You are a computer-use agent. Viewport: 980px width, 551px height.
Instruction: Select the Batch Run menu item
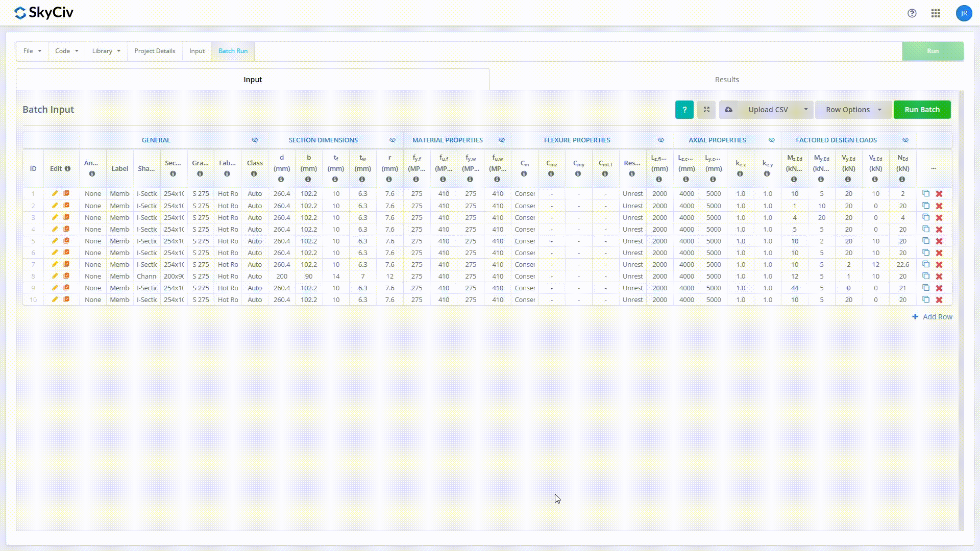(233, 51)
